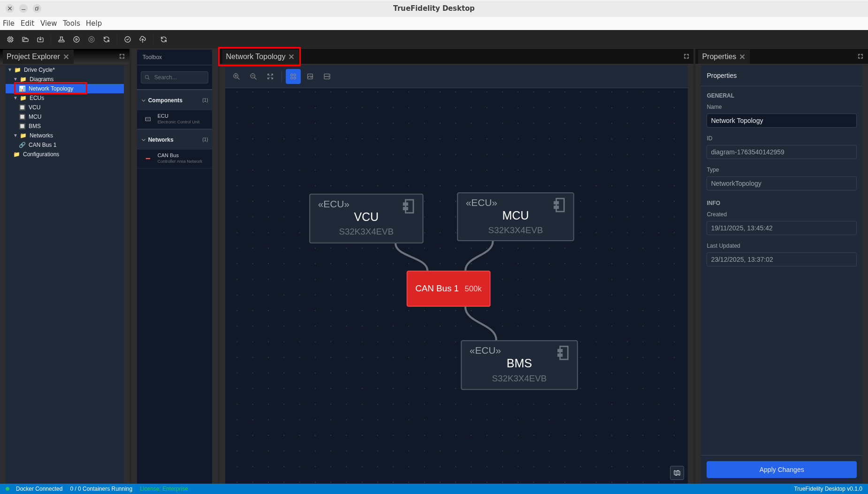
Task: Select the VCU item in the tree
Action: [x=65, y=107]
